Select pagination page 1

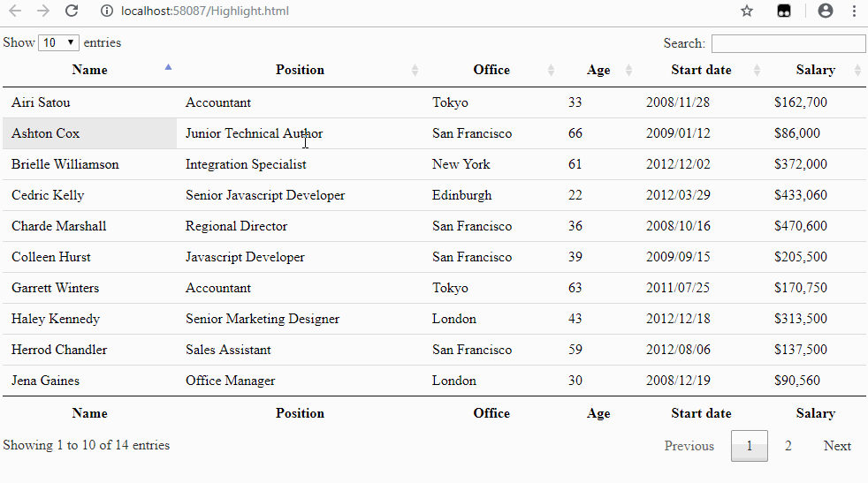[750, 445]
